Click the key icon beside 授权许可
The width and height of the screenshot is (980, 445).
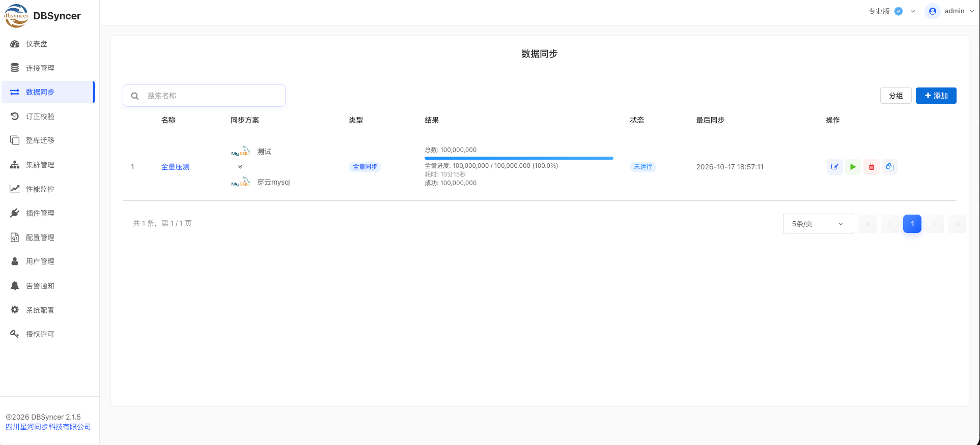[x=15, y=334]
